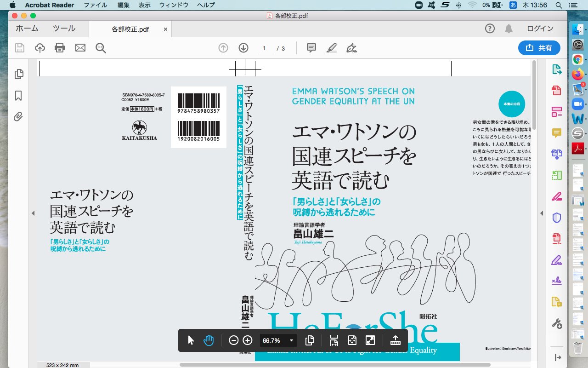This screenshot has width=588, height=368.
Task: Go to next page arrow
Action: (243, 48)
